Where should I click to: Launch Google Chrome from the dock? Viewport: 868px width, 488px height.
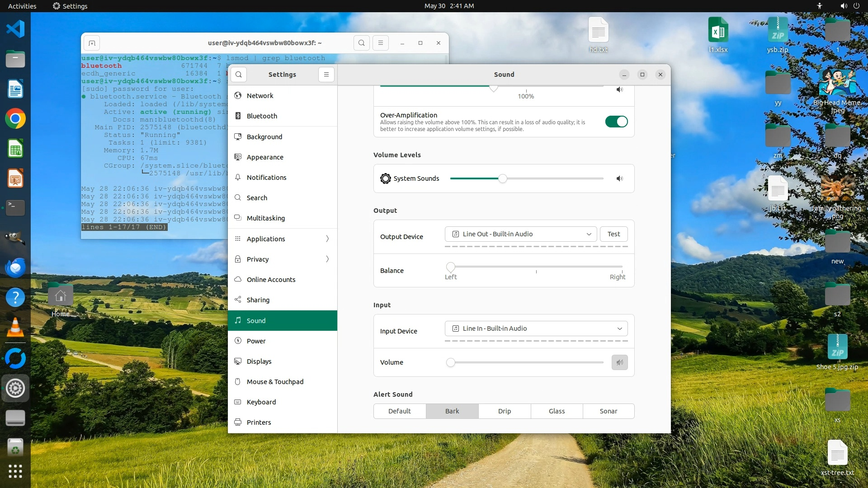pos(15,119)
